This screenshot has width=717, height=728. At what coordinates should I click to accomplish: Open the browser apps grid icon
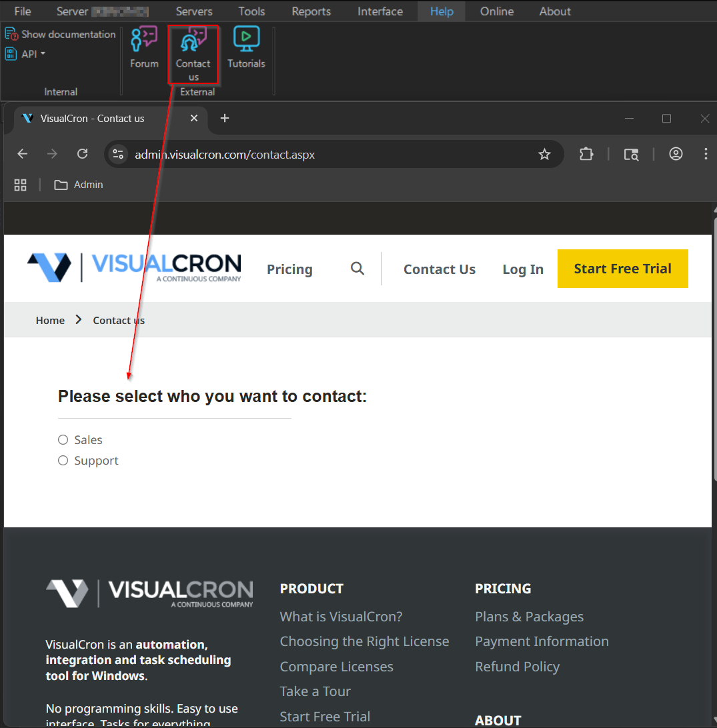pyautogui.click(x=21, y=185)
